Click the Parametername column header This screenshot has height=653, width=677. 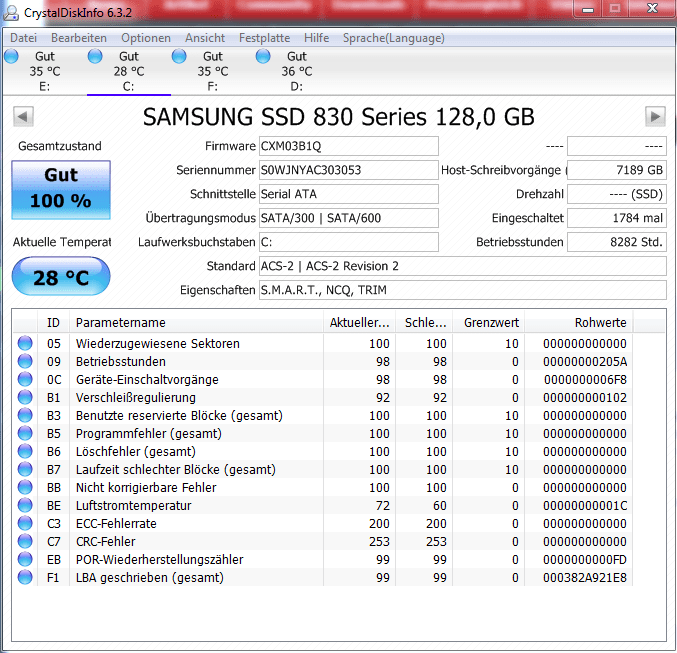pyautogui.click(x=196, y=322)
